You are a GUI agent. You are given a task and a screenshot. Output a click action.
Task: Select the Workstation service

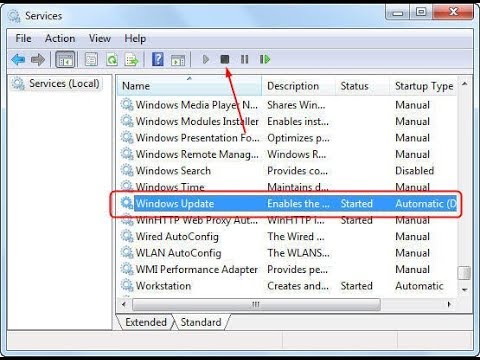163,286
